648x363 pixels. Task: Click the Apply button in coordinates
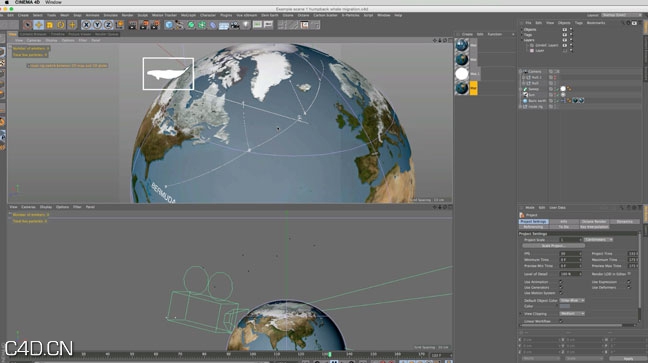(x=628, y=359)
